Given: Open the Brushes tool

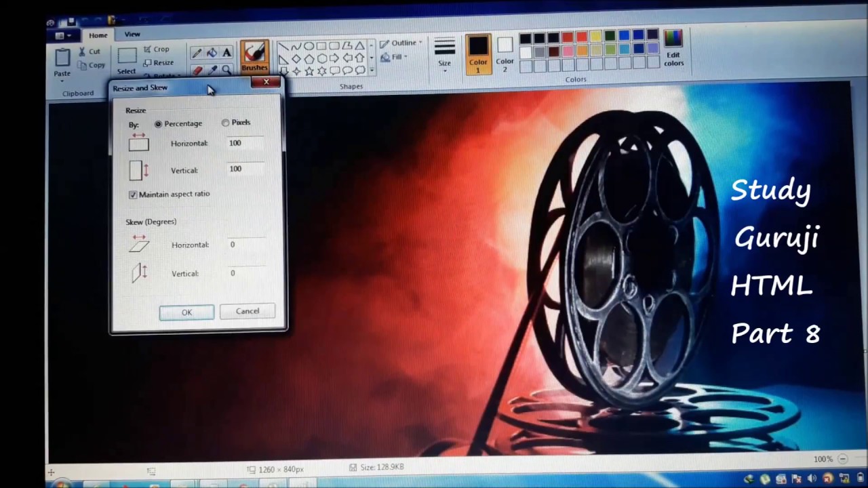Looking at the screenshot, I should [x=254, y=56].
